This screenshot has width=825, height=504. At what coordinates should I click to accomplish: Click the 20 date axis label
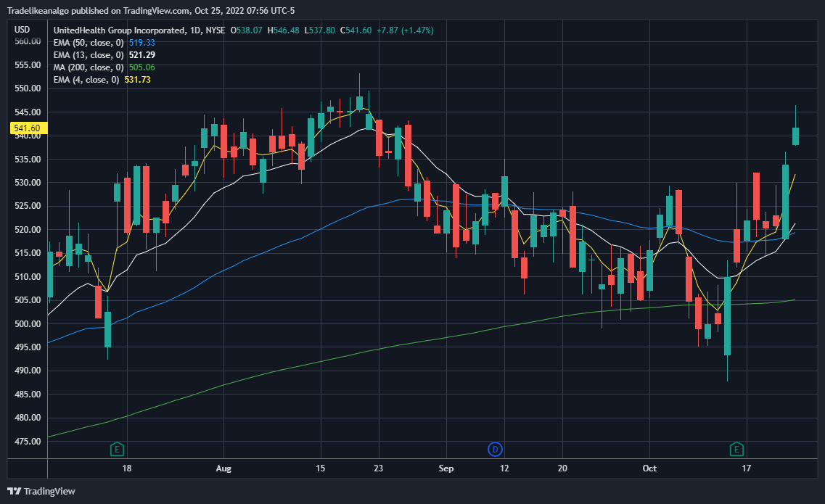(x=562, y=468)
